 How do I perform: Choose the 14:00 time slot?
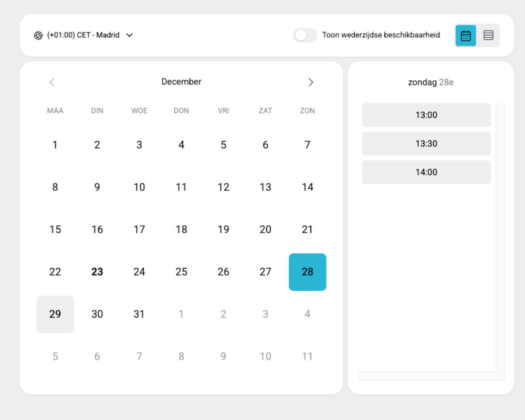coord(426,172)
